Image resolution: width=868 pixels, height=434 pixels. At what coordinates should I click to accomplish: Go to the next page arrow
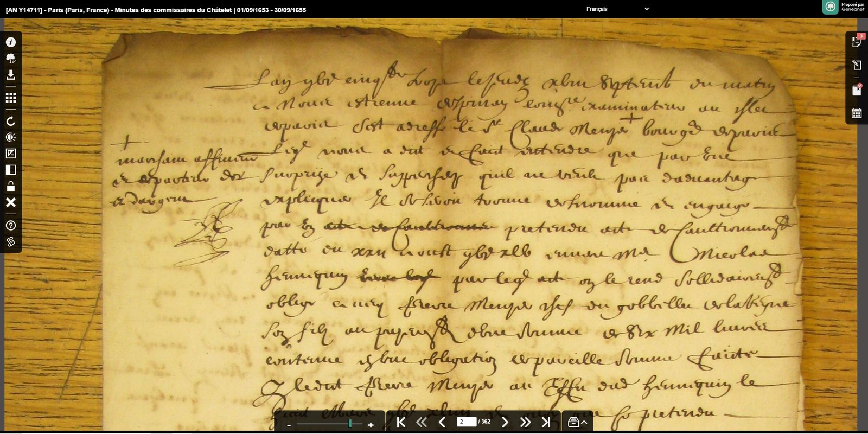coord(505,422)
